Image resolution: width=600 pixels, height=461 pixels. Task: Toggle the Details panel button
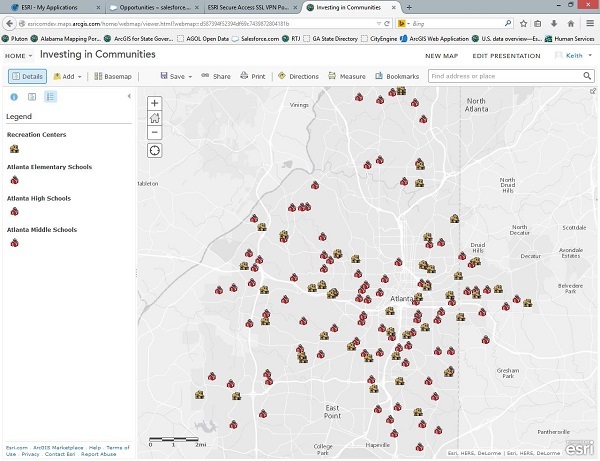28,76
